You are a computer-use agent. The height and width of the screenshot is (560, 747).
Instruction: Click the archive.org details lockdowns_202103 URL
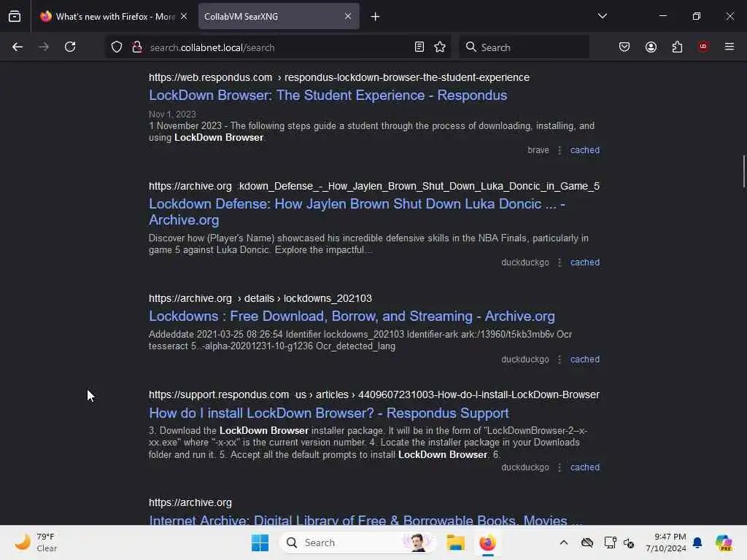tap(260, 298)
